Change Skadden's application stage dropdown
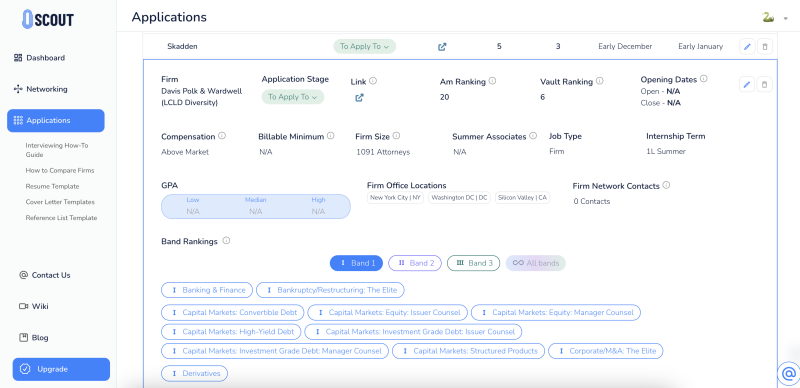The width and height of the screenshot is (800, 388). coord(364,46)
